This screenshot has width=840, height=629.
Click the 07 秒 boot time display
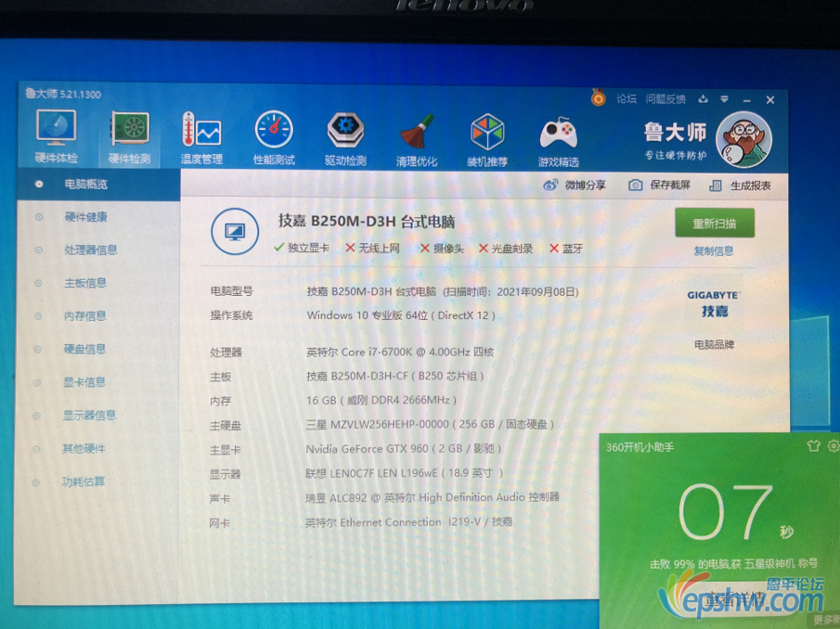pyautogui.click(x=736, y=512)
